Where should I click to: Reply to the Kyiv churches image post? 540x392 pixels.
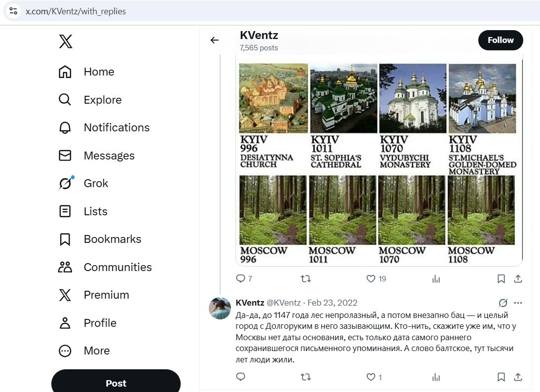[x=241, y=279]
